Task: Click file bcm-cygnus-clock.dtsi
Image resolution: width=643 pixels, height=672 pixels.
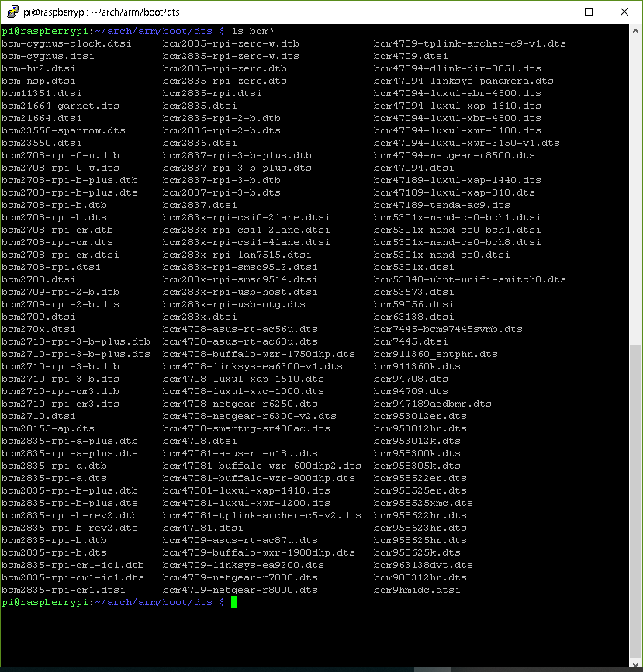Action: point(67,43)
